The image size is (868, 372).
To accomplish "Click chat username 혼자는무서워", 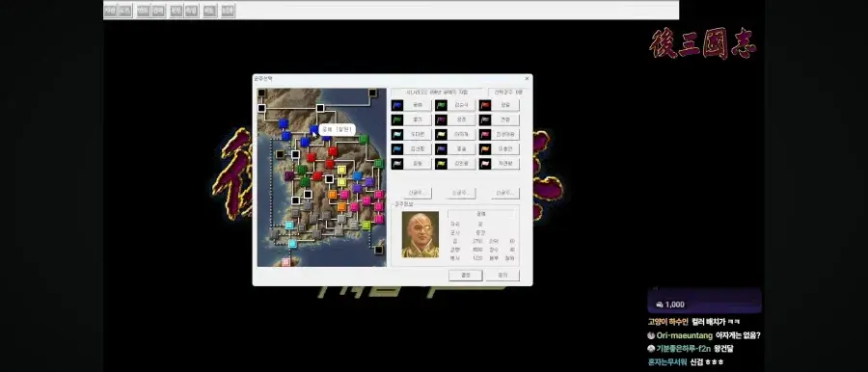I will [667, 362].
